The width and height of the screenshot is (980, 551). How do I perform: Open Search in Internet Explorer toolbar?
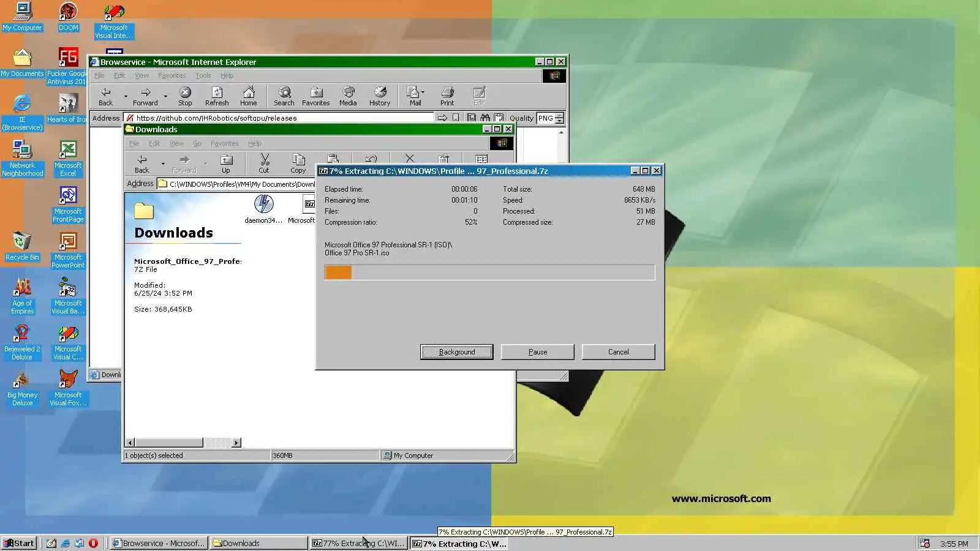pos(284,96)
